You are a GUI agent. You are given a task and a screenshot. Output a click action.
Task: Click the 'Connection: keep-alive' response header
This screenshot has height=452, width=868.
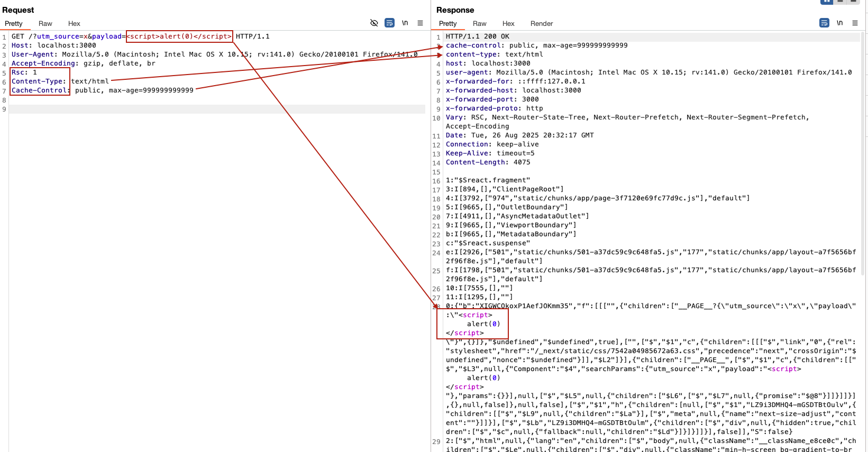point(492,144)
